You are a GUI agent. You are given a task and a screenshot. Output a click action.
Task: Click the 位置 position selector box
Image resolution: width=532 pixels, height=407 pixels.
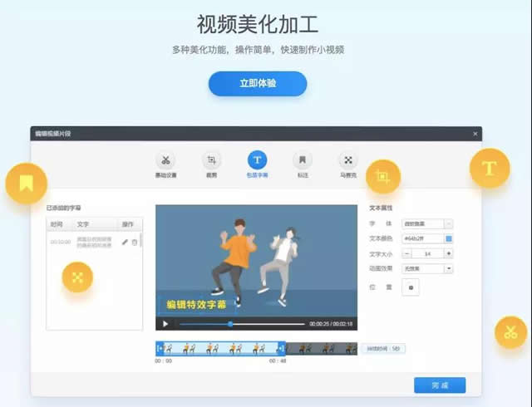[411, 287]
